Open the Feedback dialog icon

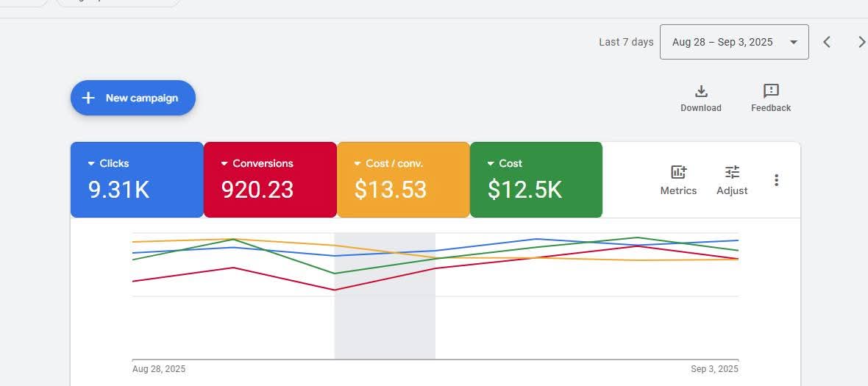(x=770, y=91)
